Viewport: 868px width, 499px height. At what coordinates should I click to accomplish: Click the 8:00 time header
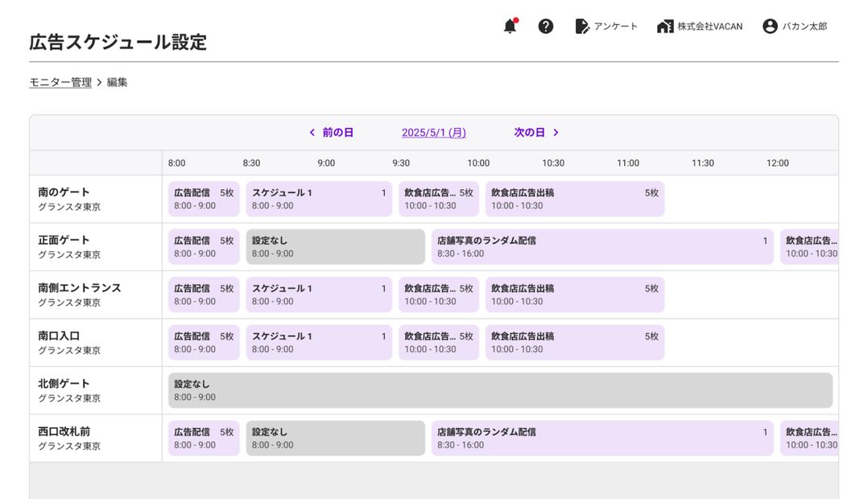click(x=176, y=163)
